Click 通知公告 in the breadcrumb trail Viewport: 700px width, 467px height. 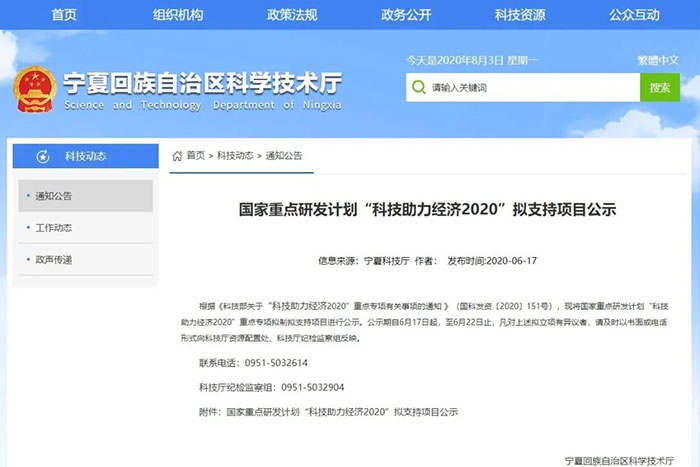click(x=284, y=156)
